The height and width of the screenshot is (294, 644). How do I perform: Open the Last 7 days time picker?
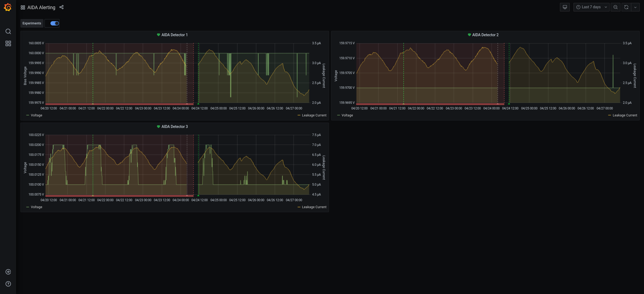coord(591,7)
